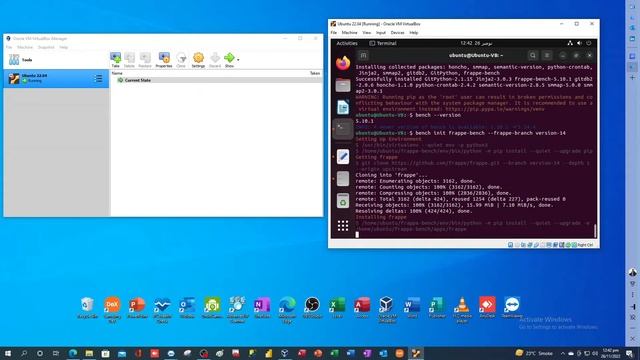Click the Restore snapshot toolbar icon
This screenshot has width=640, height=360.
(x=145, y=60)
